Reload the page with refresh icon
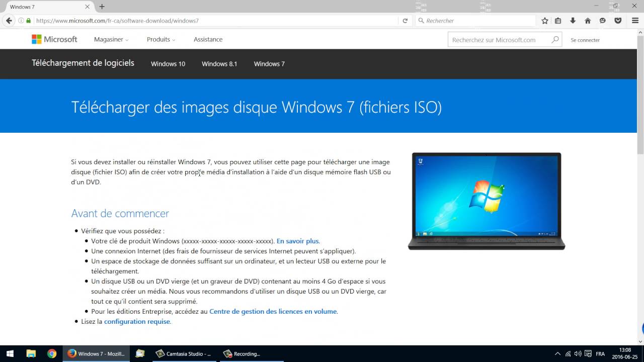The height and width of the screenshot is (362, 644). click(405, 21)
